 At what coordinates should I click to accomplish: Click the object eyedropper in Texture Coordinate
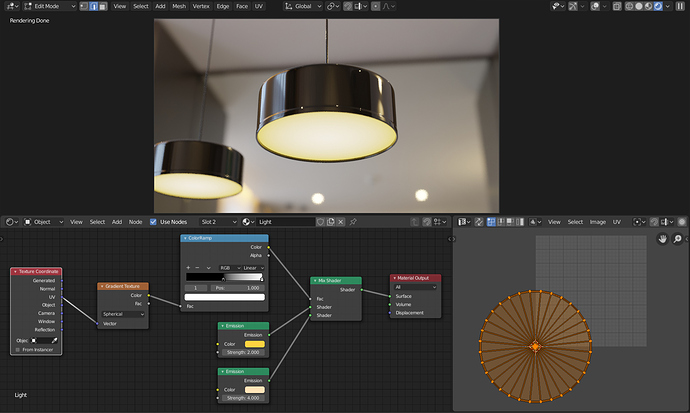pyautogui.click(x=55, y=340)
